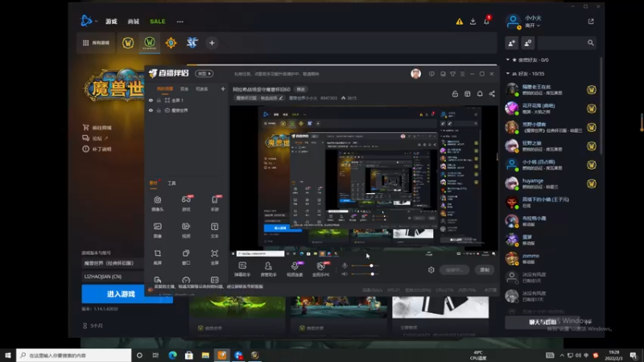Viewport: 644px width, 362px height.
Task: Open the friend management settings icon
Action: pos(528,43)
